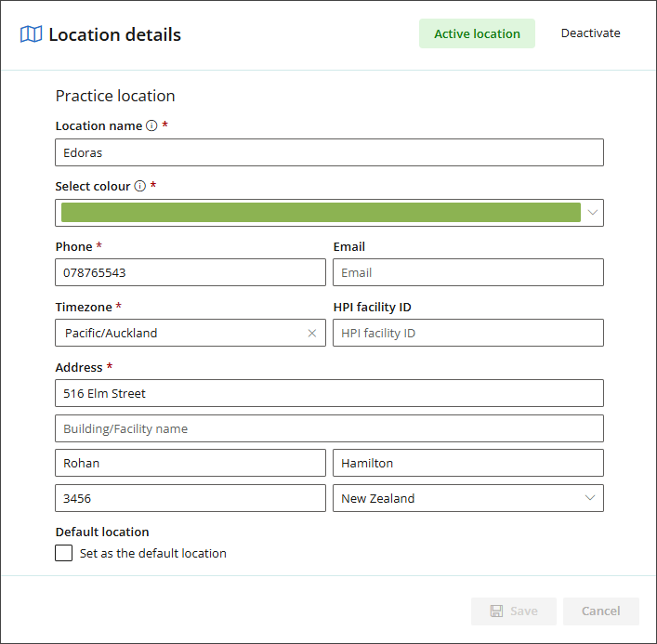The width and height of the screenshot is (657, 644).
Task: Click the postcode field showing 3456
Action: 191,498
